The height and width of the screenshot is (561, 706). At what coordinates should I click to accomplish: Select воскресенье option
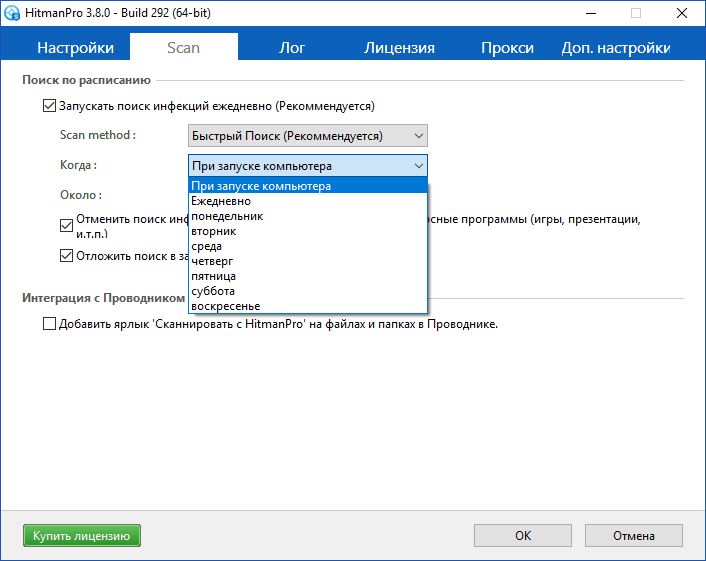pyautogui.click(x=308, y=306)
